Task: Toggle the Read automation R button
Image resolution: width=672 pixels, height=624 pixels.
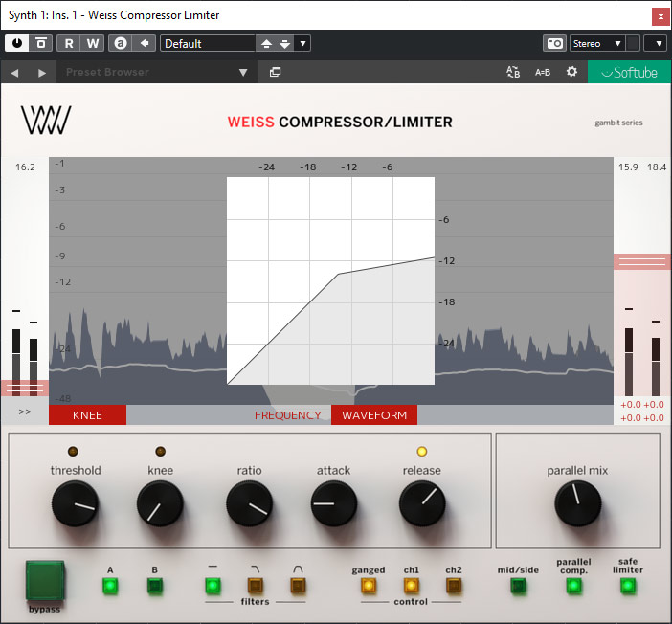Action: (69, 43)
